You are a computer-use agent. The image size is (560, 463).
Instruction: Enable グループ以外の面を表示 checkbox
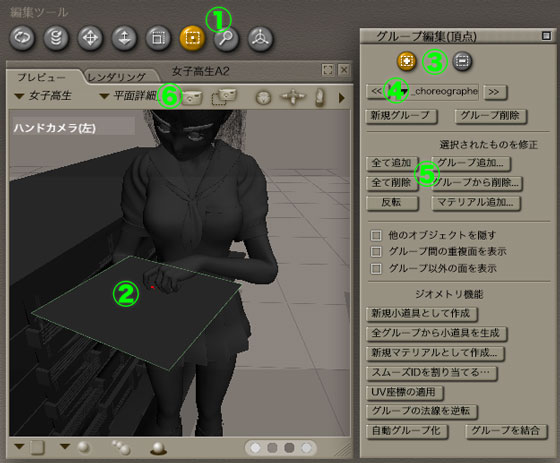[375, 268]
